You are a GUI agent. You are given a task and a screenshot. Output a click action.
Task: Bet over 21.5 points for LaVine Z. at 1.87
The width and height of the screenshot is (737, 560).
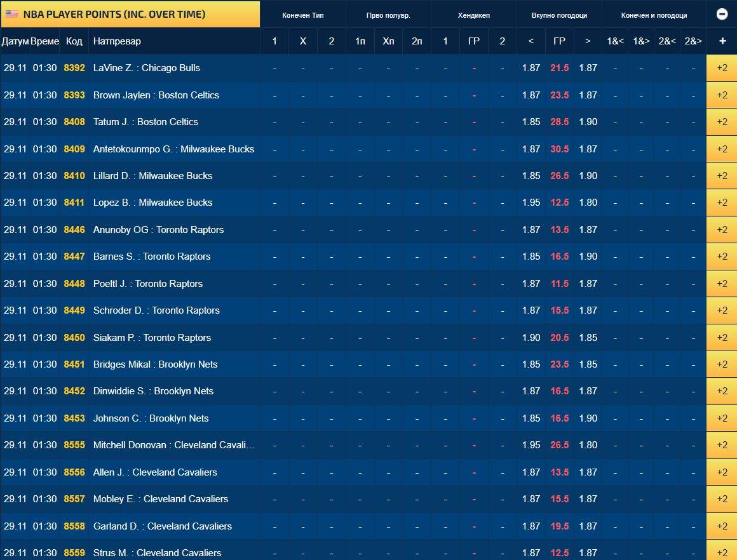click(588, 68)
